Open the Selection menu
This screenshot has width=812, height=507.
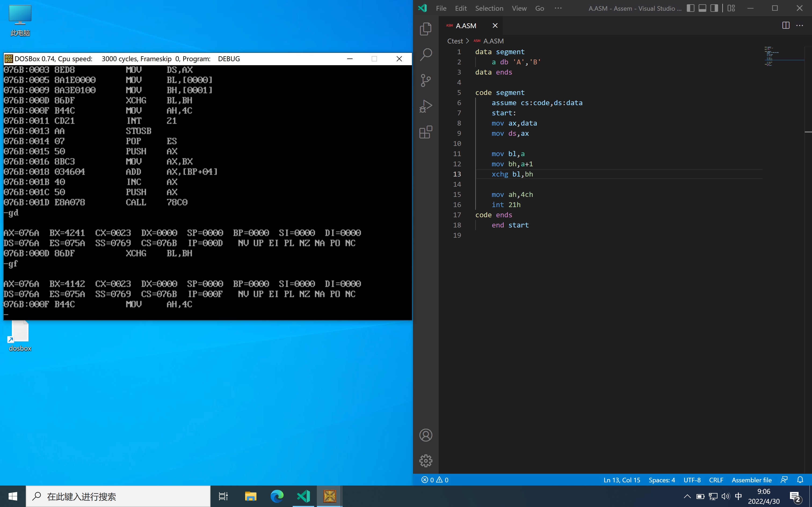pyautogui.click(x=489, y=8)
